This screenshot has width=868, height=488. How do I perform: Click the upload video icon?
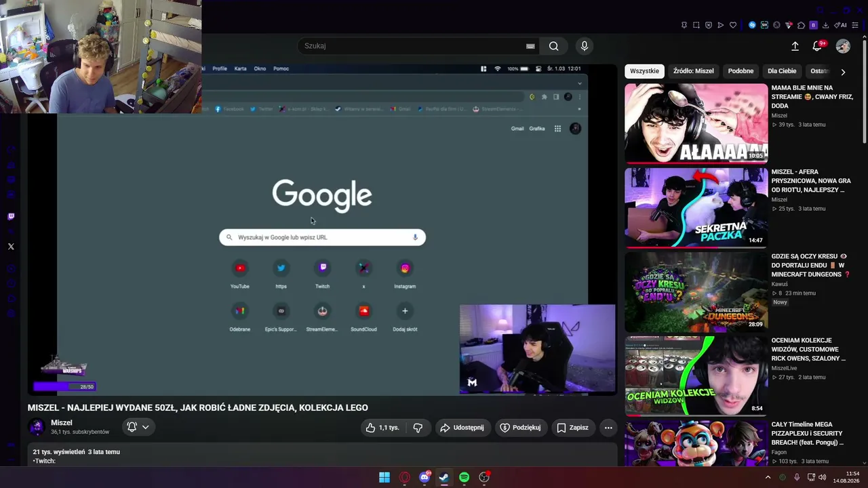[x=795, y=46]
